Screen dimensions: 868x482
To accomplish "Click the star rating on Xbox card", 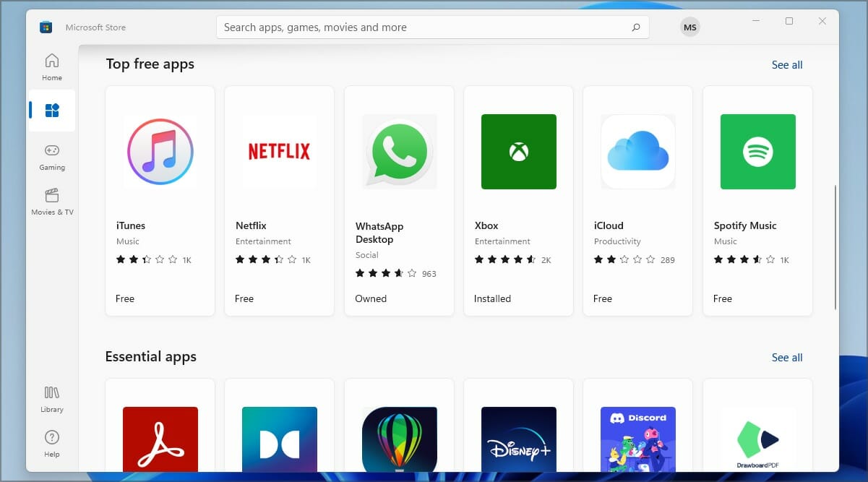I will pos(505,259).
